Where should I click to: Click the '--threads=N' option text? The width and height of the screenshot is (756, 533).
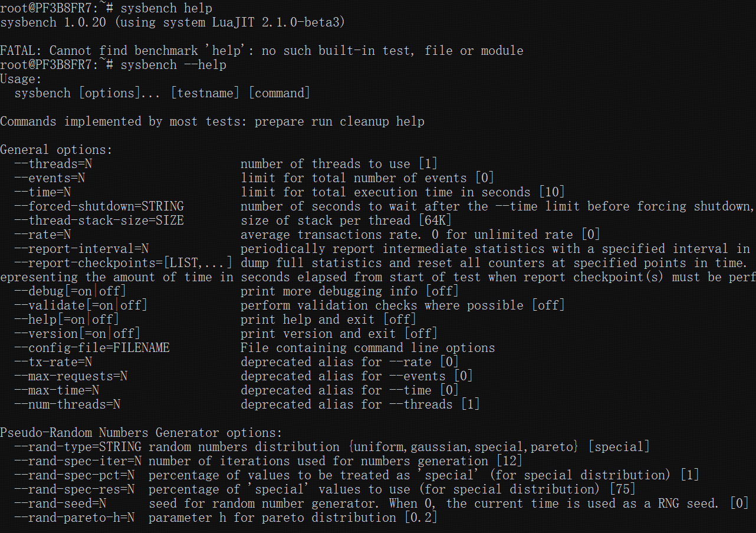pos(53,164)
